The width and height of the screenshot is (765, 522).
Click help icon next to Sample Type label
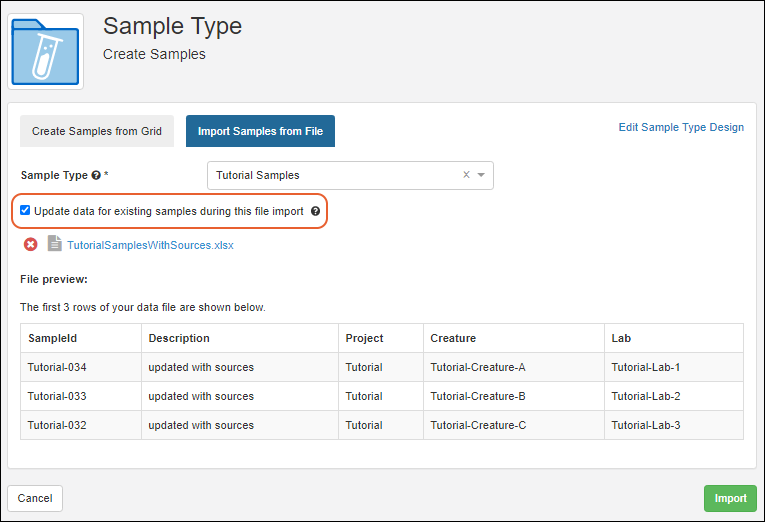click(96, 175)
